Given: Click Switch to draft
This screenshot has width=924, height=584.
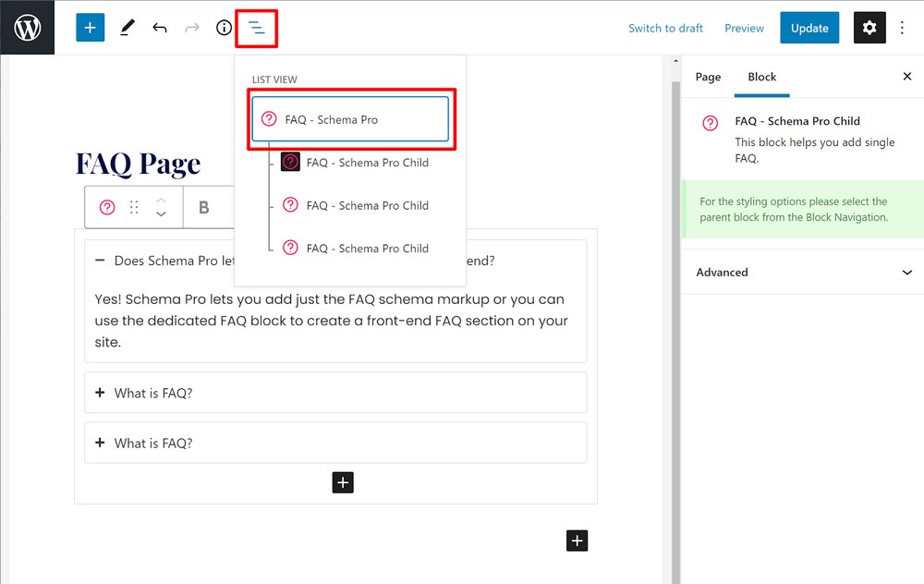Looking at the screenshot, I should coord(665,29).
